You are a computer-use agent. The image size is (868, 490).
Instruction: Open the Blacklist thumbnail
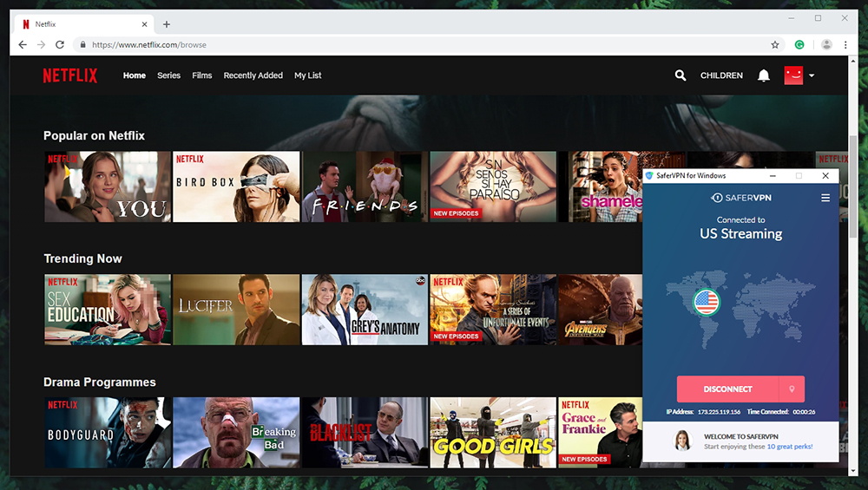(x=365, y=433)
